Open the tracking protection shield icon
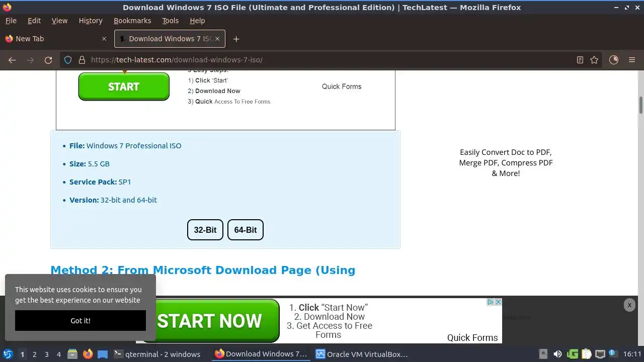The width and height of the screenshot is (644, 362). pos(68,60)
